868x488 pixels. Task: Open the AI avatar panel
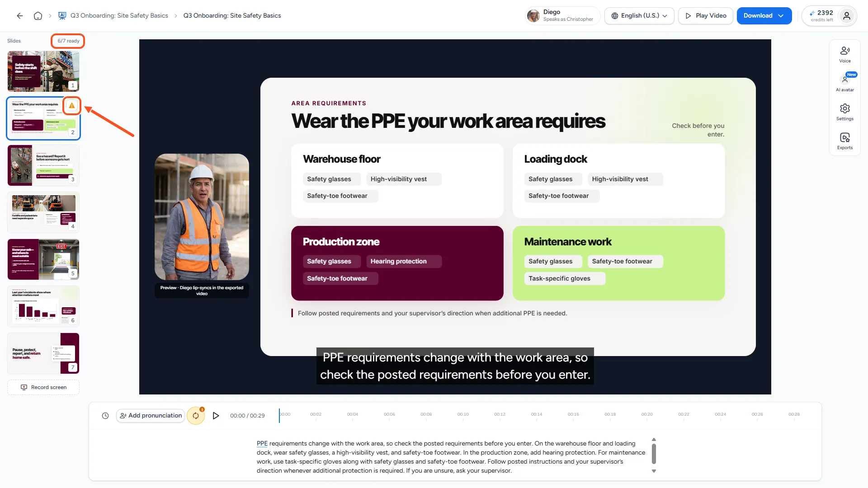[844, 83]
